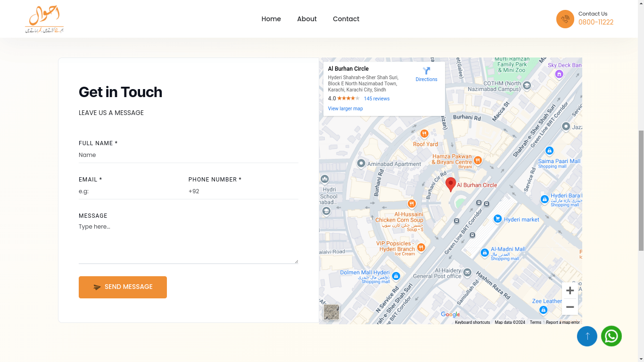This screenshot has width=644, height=362.
Task: Open View larger map link
Action: [x=346, y=108]
